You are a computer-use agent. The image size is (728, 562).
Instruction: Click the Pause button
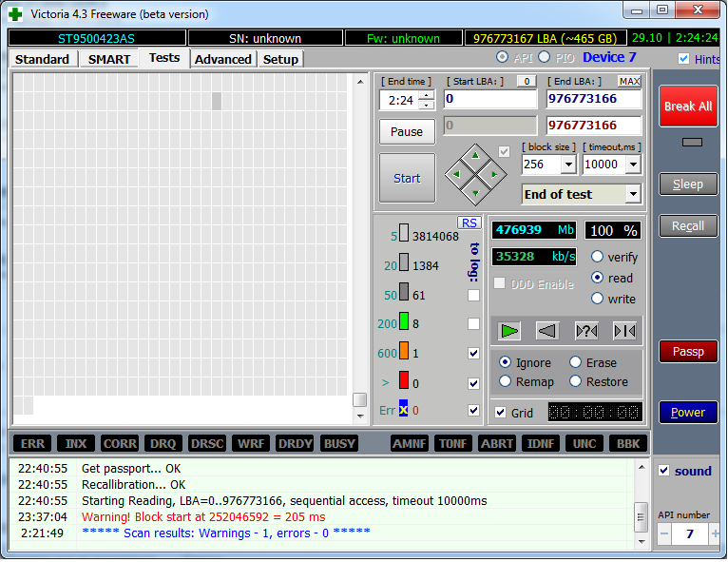point(407,132)
